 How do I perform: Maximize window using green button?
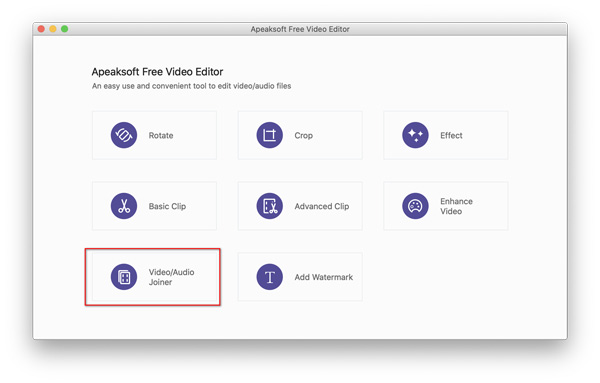click(x=65, y=29)
